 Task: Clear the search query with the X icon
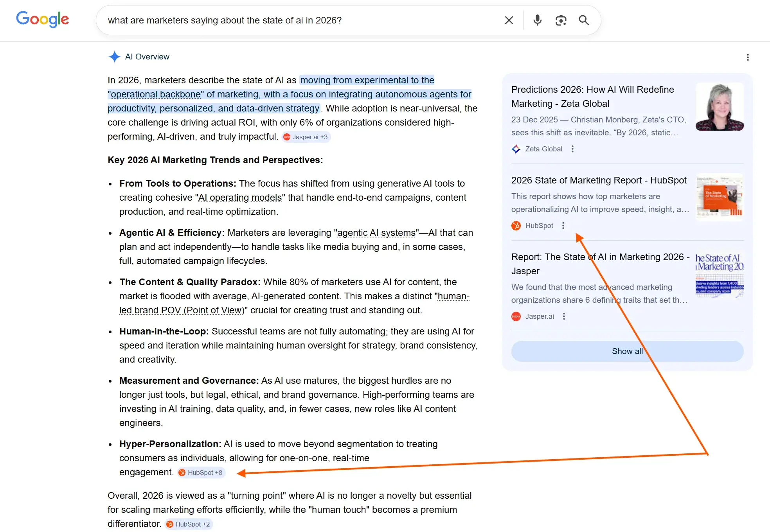[x=509, y=20]
